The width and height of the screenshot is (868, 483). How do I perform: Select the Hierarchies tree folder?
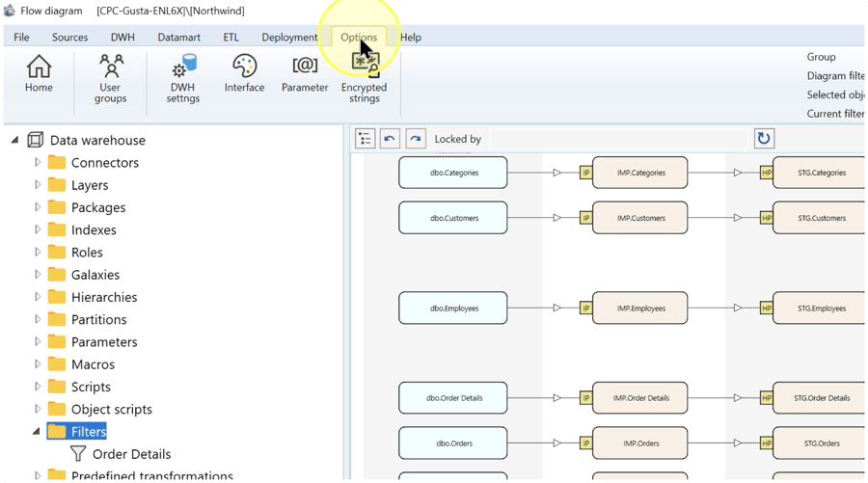(x=104, y=297)
